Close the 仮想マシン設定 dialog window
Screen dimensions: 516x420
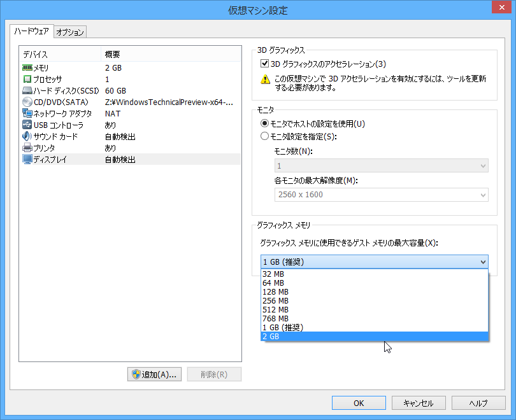click(x=501, y=7)
